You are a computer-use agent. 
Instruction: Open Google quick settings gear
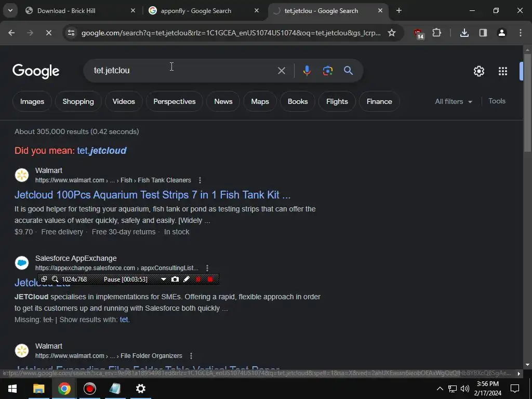[x=478, y=71]
